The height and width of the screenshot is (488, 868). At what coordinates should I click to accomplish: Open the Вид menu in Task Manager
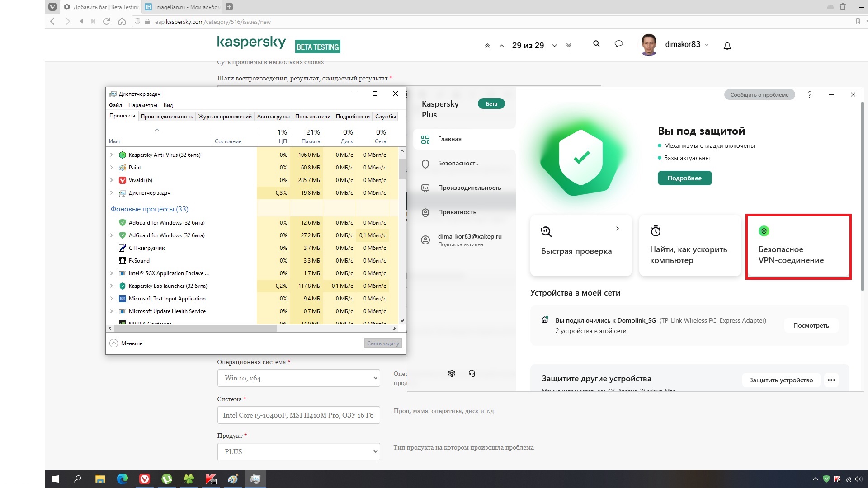click(168, 105)
